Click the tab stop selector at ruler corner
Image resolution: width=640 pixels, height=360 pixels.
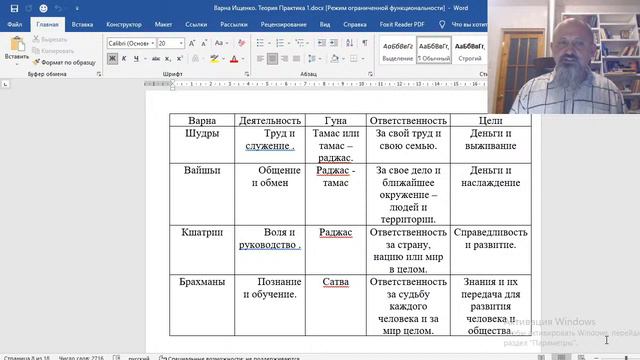pyautogui.click(x=5, y=84)
